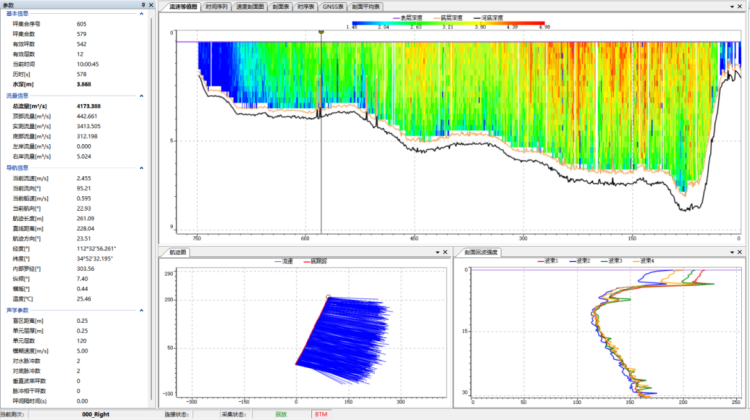Click the velocity color scale bar

click(448, 23)
